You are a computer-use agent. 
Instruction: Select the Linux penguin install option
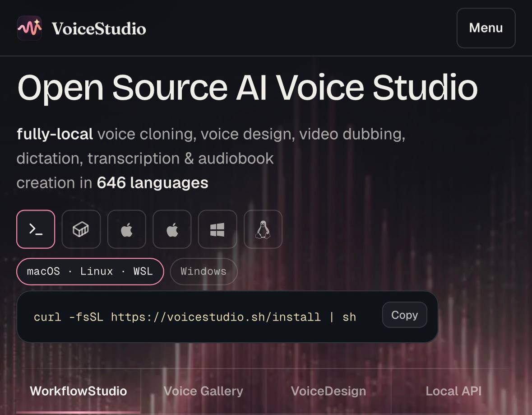point(263,229)
